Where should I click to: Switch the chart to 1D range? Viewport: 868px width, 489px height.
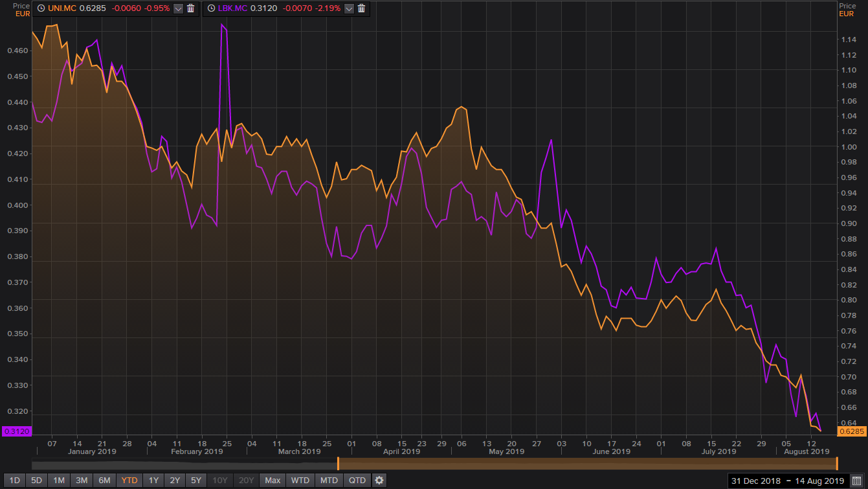(15, 481)
